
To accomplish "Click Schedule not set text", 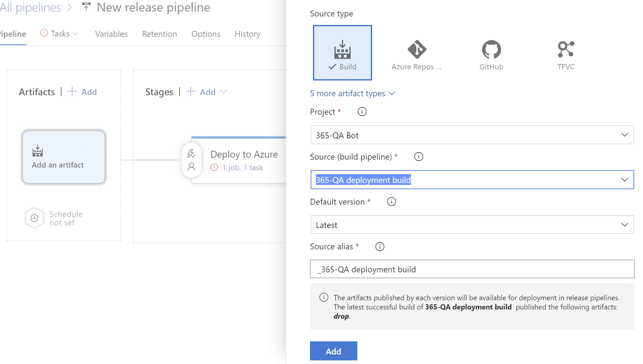I will click(66, 218).
